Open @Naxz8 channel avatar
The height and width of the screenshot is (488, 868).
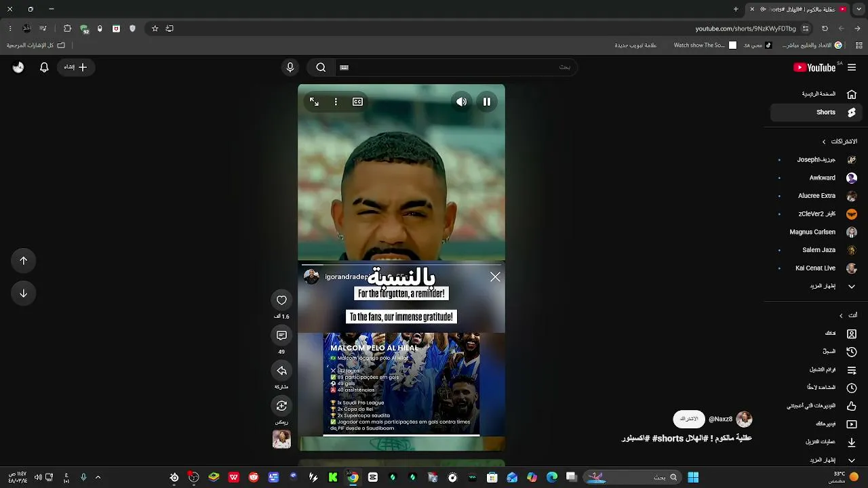pyautogui.click(x=744, y=420)
